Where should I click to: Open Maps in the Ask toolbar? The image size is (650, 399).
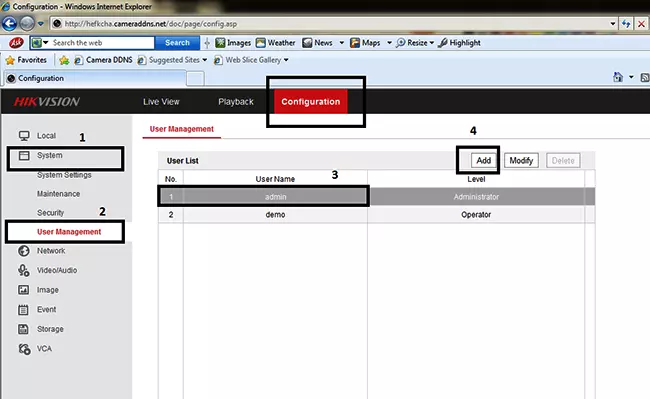[x=365, y=43]
